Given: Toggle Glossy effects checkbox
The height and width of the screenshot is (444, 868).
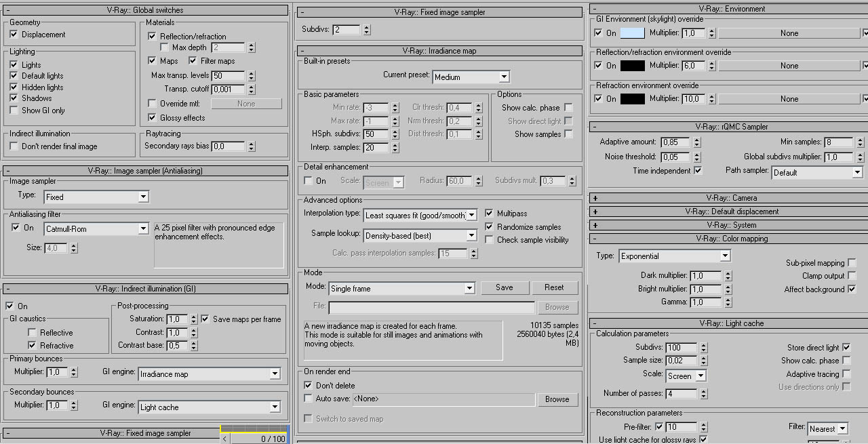Looking at the screenshot, I should pos(153,118).
